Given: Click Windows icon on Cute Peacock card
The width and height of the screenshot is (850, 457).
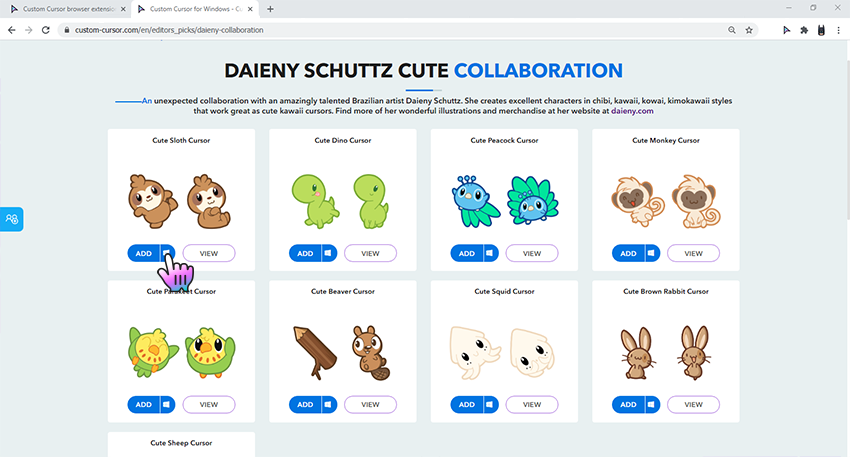Looking at the screenshot, I should [490, 253].
